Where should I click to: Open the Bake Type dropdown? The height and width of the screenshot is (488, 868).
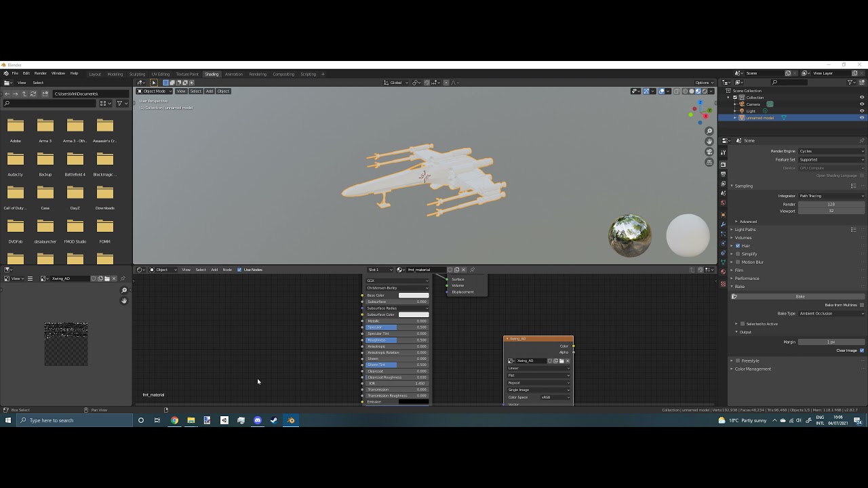pos(831,313)
